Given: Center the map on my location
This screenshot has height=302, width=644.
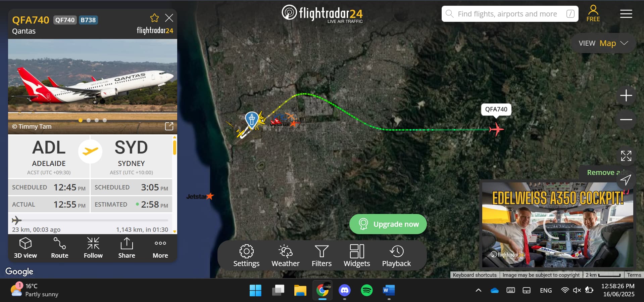Looking at the screenshot, I should click(x=626, y=180).
